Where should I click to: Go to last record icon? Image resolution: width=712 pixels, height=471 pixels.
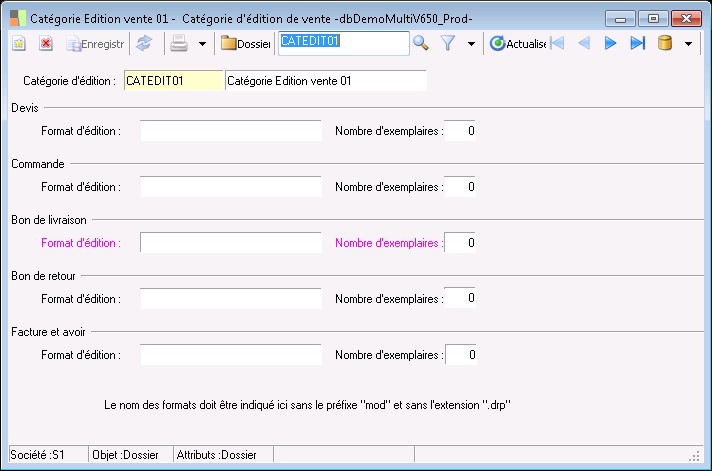[x=638, y=44]
